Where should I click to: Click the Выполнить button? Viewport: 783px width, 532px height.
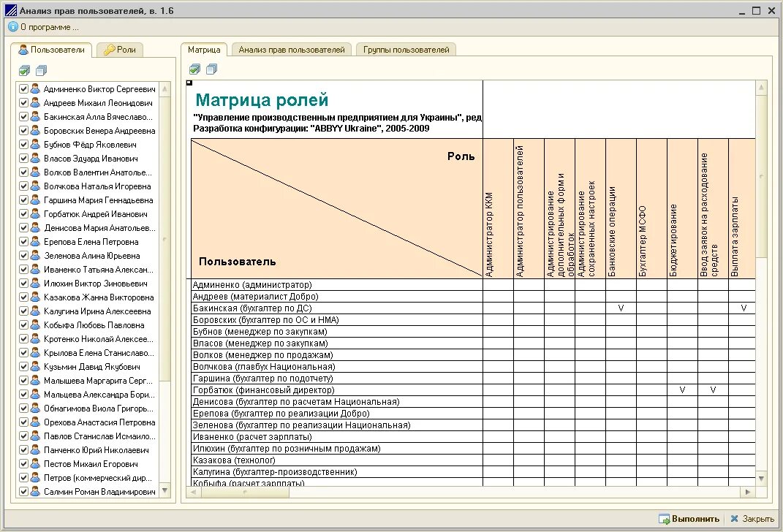pos(689,519)
